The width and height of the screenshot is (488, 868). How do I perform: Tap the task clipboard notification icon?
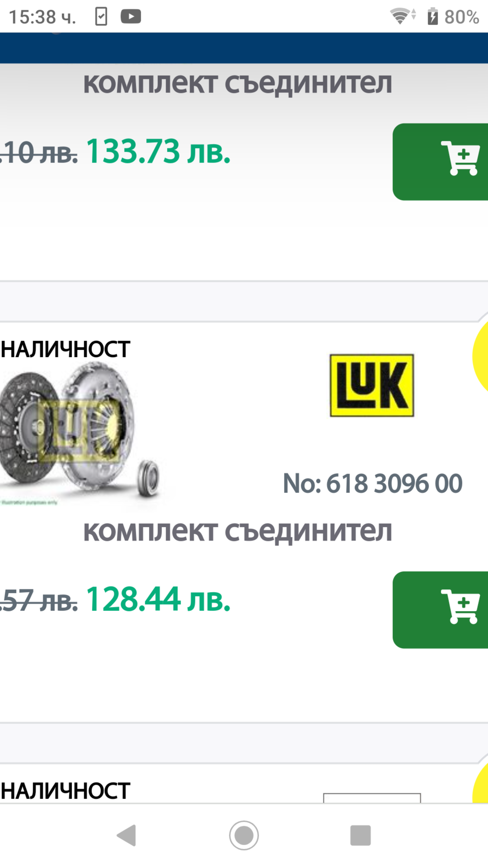point(101,17)
